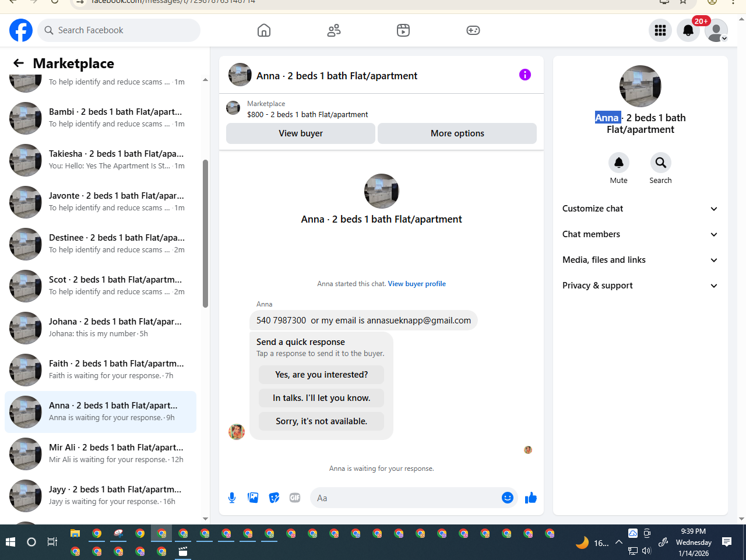Open File Explorer from taskbar

75,533
